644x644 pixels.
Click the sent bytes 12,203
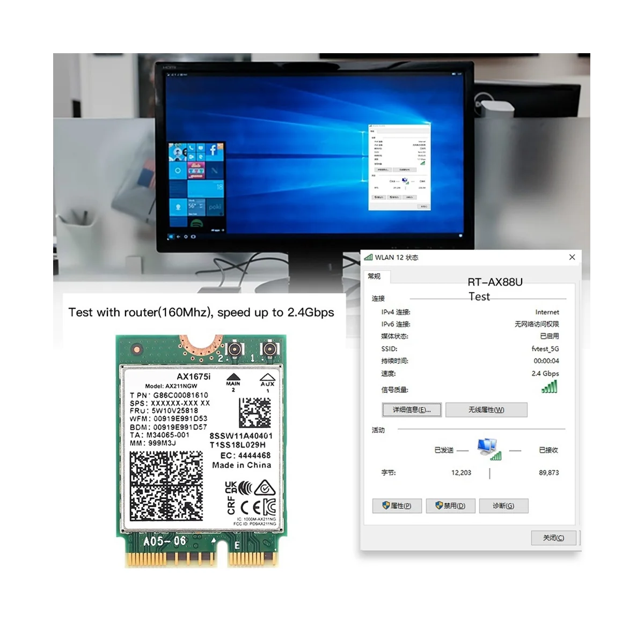(x=461, y=473)
